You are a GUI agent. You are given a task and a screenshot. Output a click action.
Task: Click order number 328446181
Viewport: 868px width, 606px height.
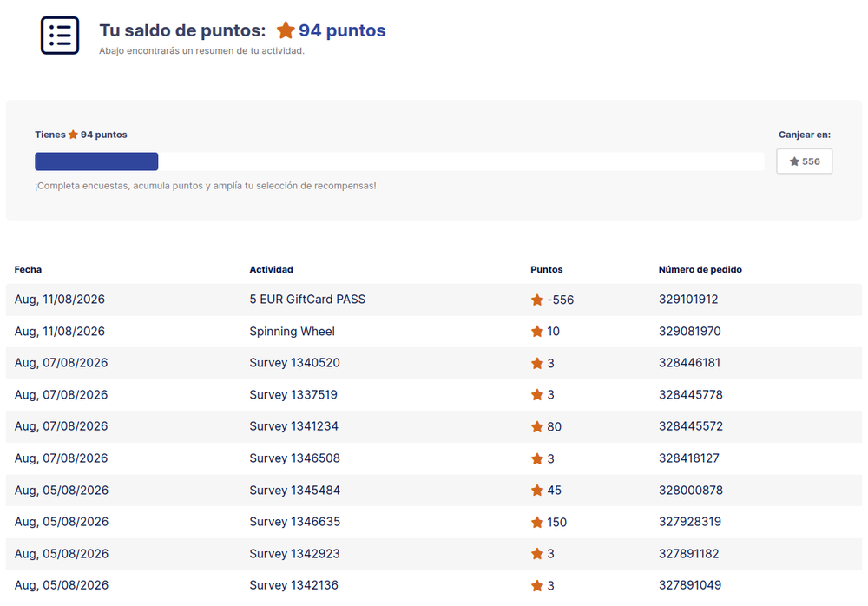pyautogui.click(x=690, y=363)
